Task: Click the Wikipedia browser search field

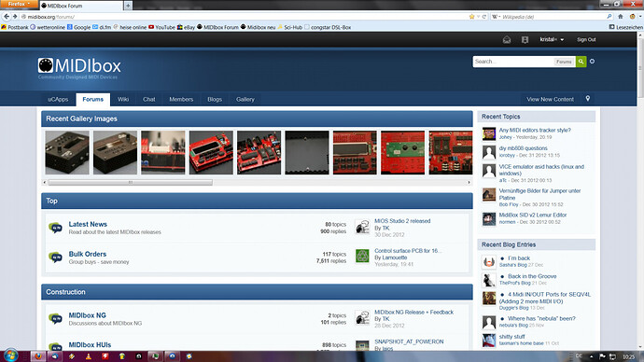Action: (x=553, y=17)
